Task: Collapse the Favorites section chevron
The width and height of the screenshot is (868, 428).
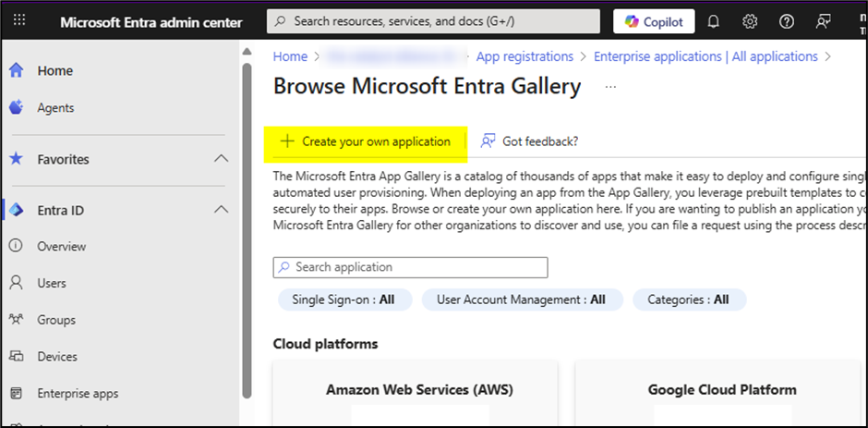Action: (x=221, y=159)
